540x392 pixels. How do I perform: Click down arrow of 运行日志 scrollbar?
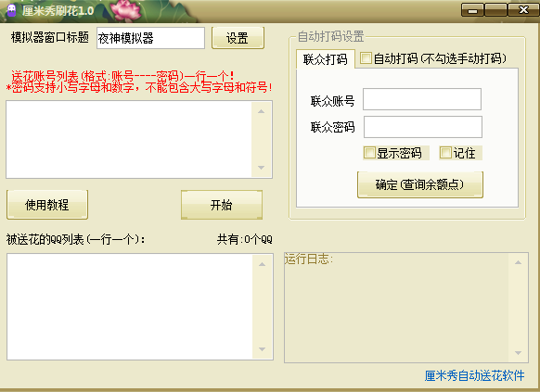click(x=518, y=353)
